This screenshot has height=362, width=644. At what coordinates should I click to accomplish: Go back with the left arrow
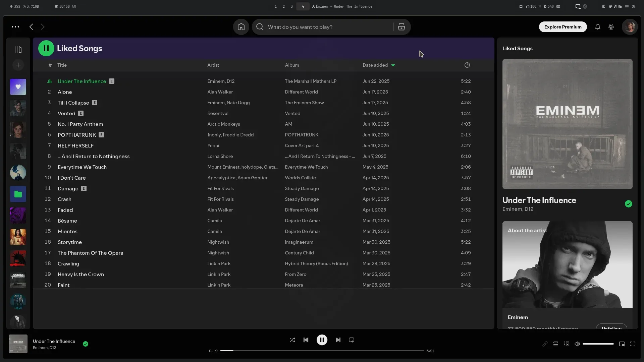coord(31,27)
